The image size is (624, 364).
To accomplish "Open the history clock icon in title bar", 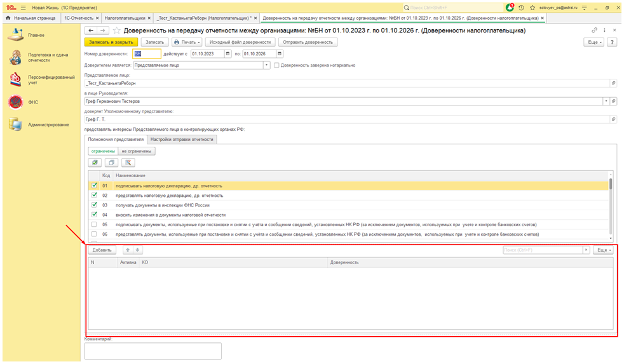I will tap(521, 7).
